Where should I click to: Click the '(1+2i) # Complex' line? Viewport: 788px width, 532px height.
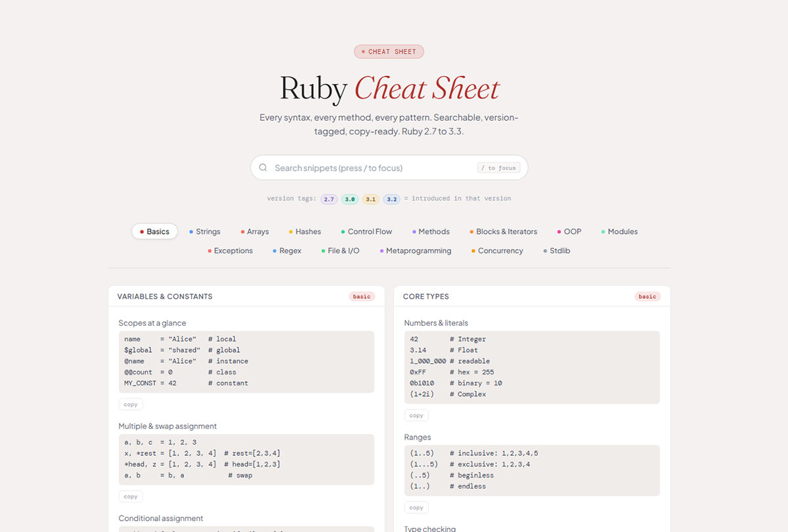point(448,394)
